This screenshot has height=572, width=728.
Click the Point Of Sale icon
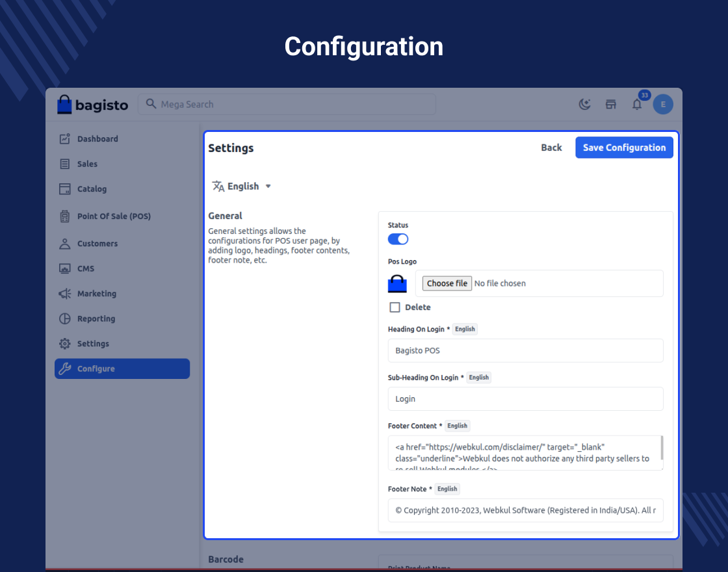click(64, 216)
